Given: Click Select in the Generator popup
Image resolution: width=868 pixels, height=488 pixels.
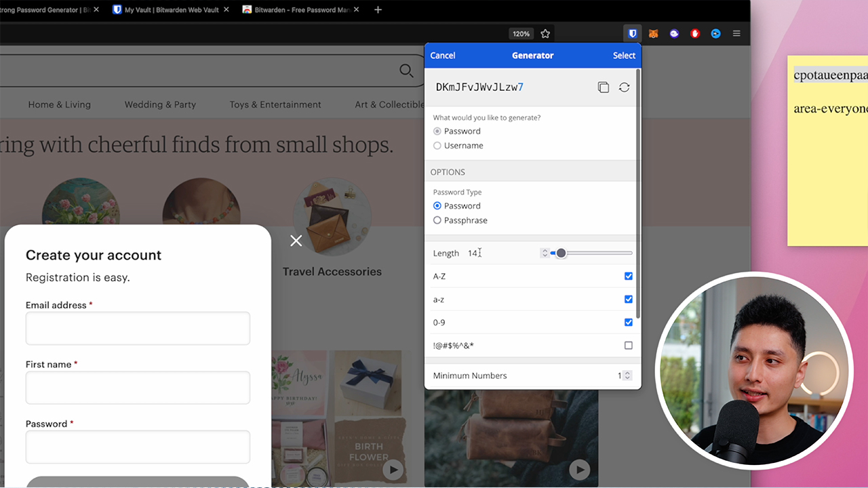Looking at the screenshot, I should [624, 56].
